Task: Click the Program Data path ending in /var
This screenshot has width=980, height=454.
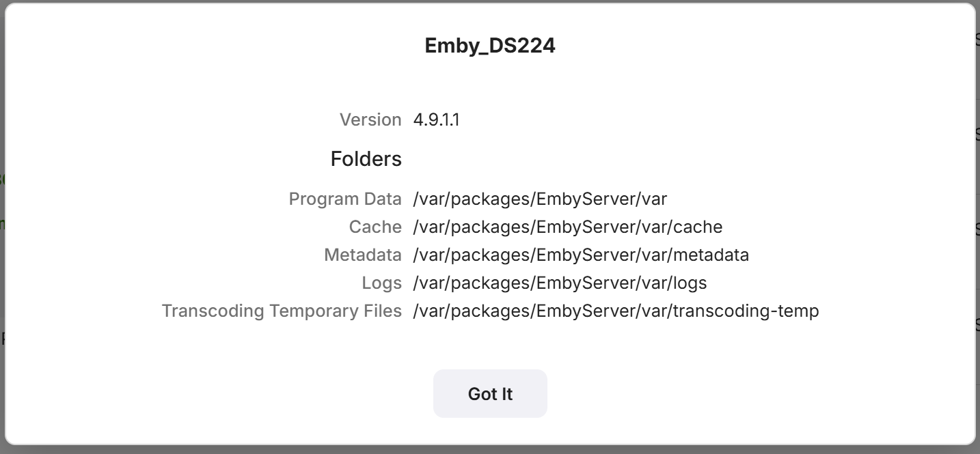Action: point(540,199)
